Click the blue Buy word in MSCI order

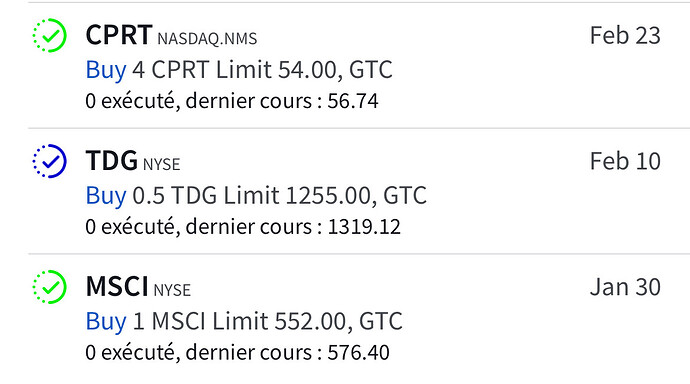(x=106, y=322)
